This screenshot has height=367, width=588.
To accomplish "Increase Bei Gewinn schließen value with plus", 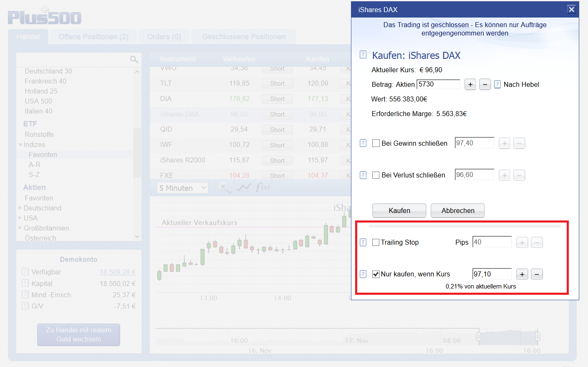I will 505,143.
